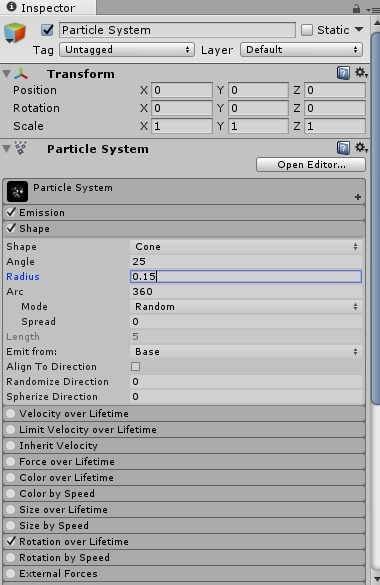
Task: Click the Position Y field
Action: click(258, 90)
